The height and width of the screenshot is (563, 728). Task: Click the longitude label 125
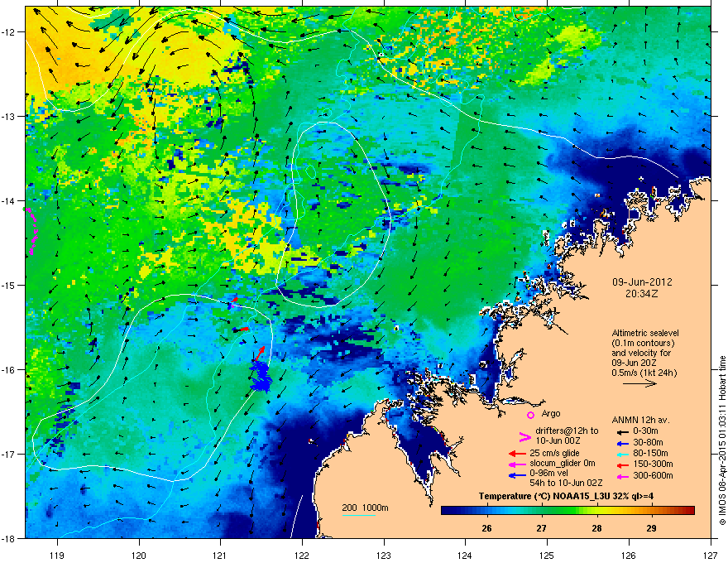tap(547, 555)
